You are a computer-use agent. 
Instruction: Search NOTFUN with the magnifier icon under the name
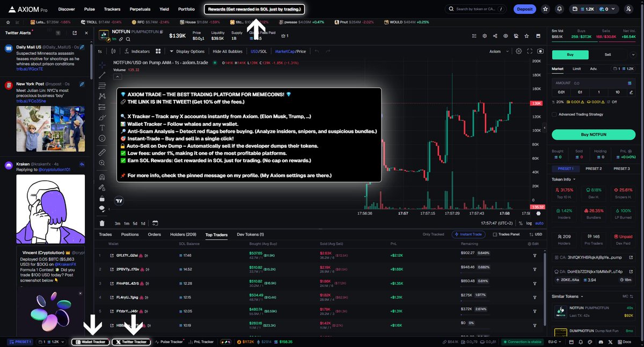(x=129, y=39)
